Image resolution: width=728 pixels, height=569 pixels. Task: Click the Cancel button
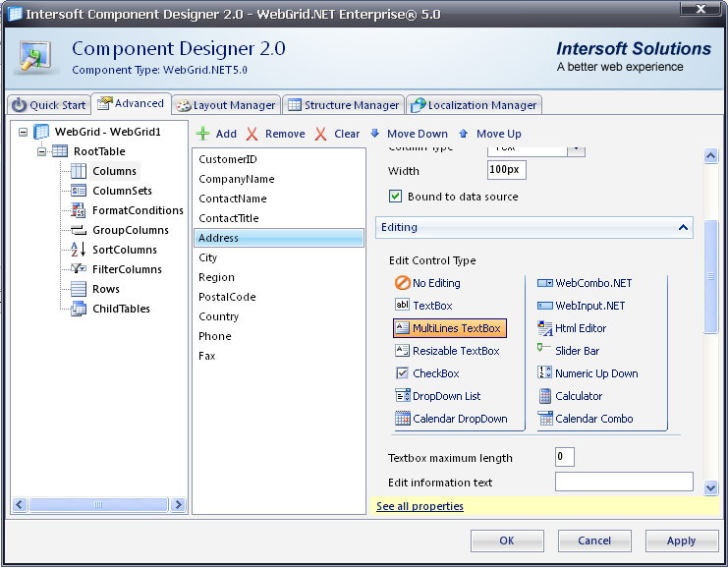point(594,541)
